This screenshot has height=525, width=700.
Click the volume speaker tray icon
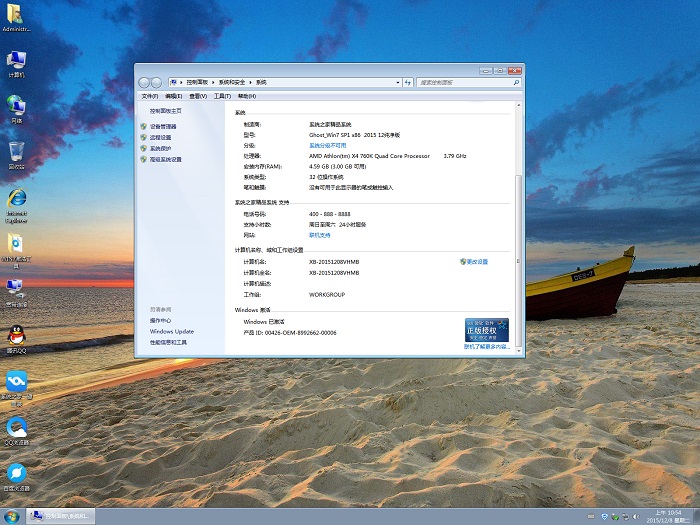point(636,517)
